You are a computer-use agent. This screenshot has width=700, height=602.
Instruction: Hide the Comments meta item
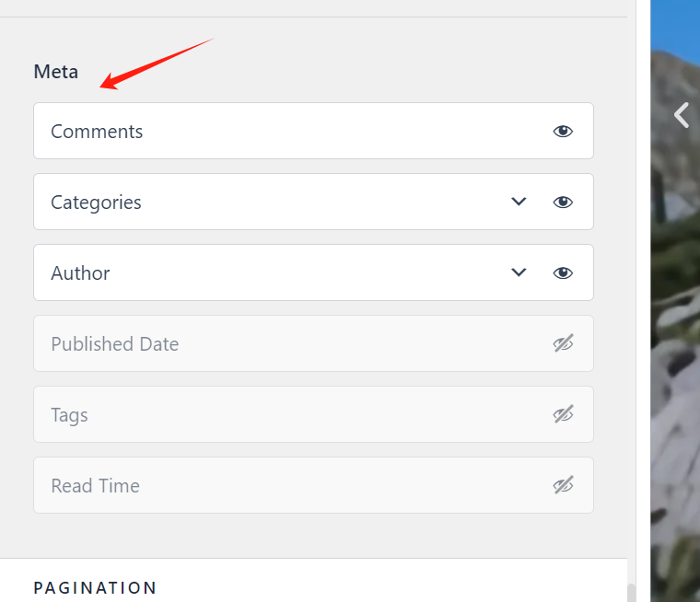coord(563,132)
